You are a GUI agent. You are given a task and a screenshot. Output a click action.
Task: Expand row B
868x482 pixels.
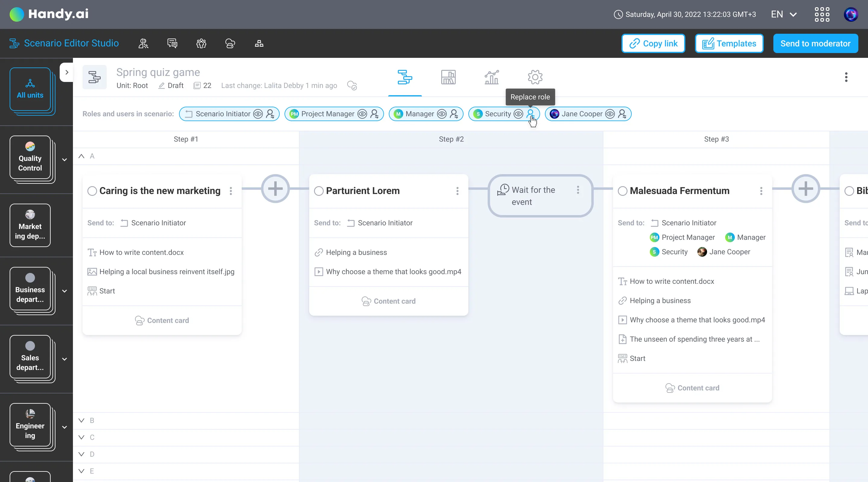tap(82, 420)
